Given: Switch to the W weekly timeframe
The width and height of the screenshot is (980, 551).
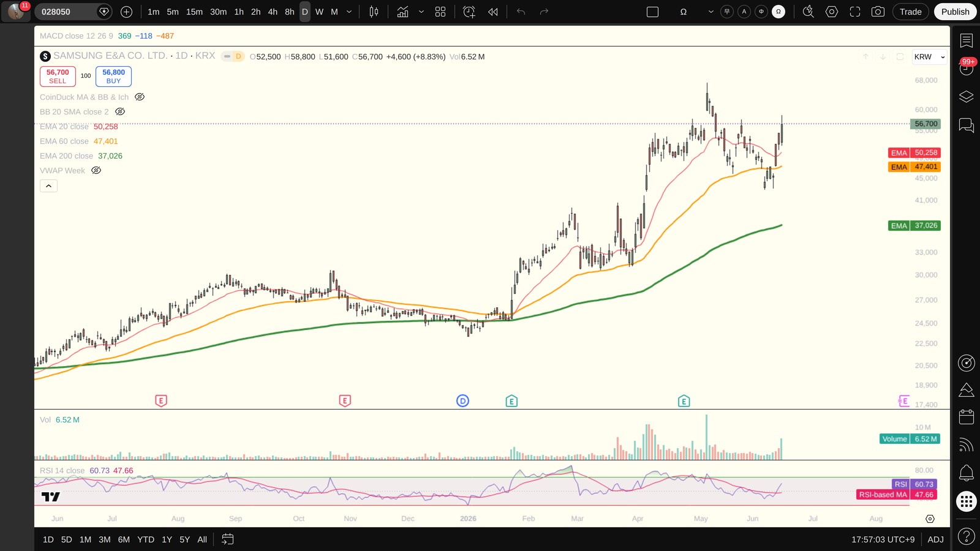Looking at the screenshot, I should point(319,12).
